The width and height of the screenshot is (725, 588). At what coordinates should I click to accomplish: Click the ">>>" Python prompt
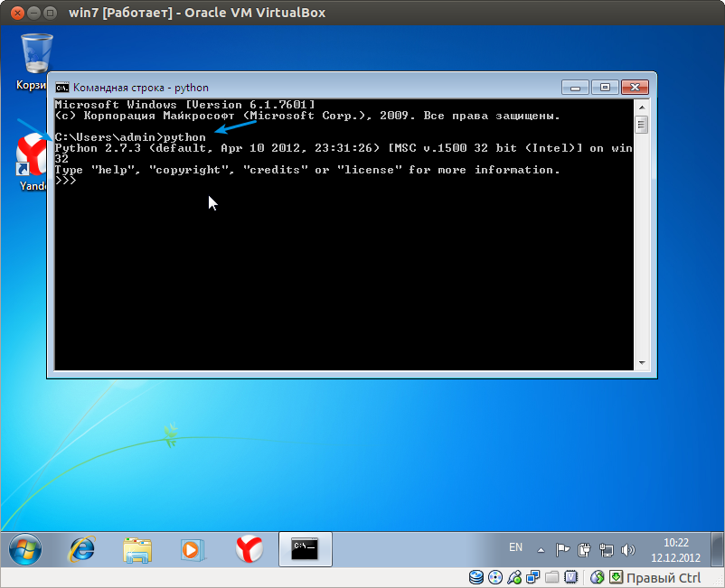(65, 181)
